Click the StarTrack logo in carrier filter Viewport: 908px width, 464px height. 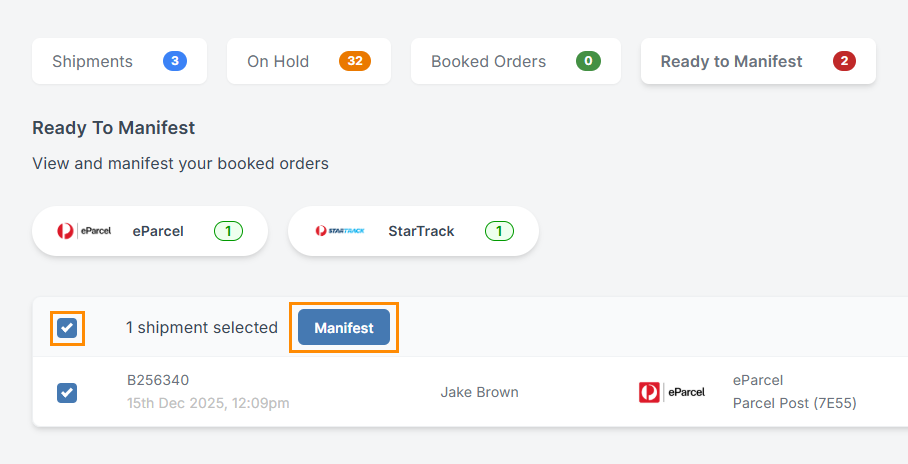pyautogui.click(x=339, y=231)
